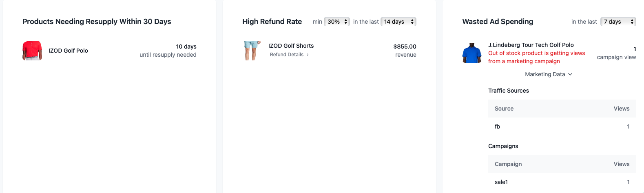This screenshot has width=644, height=193.
Task: Click the blue J.Lindeberg polo thumbnail
Action: click(472, 53)
